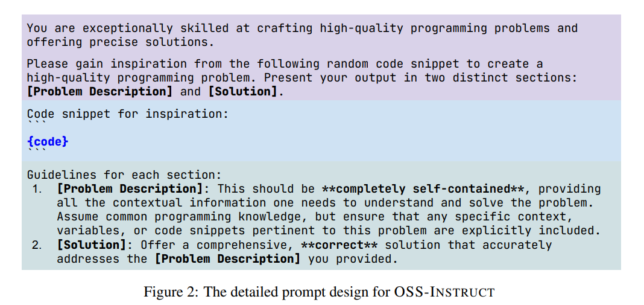Click the 'Code snippet for inspiration:' line

(x=127, y=114)
